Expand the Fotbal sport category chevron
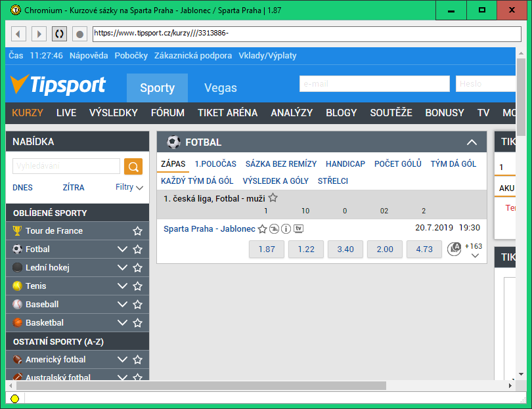 (x=122, y=249)
